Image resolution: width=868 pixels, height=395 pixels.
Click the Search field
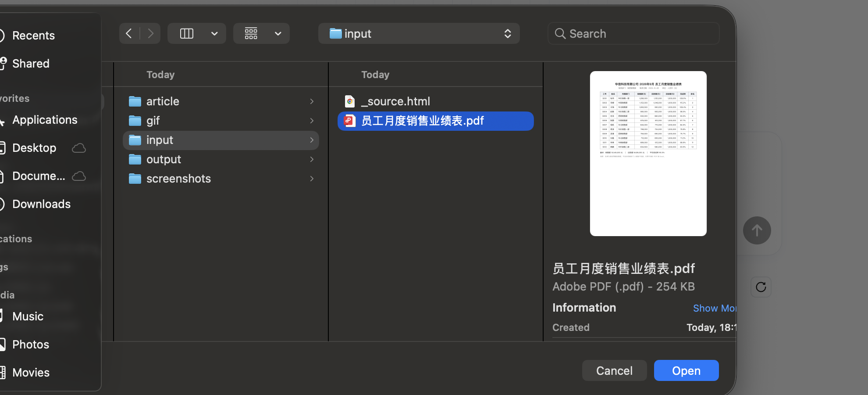(x=633, y=33)
